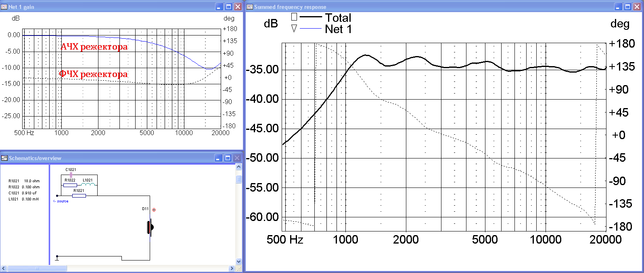Select C1021 0.910 uF list entry
The height and width of the screenshot is (273, 644).
coord(24,193)
